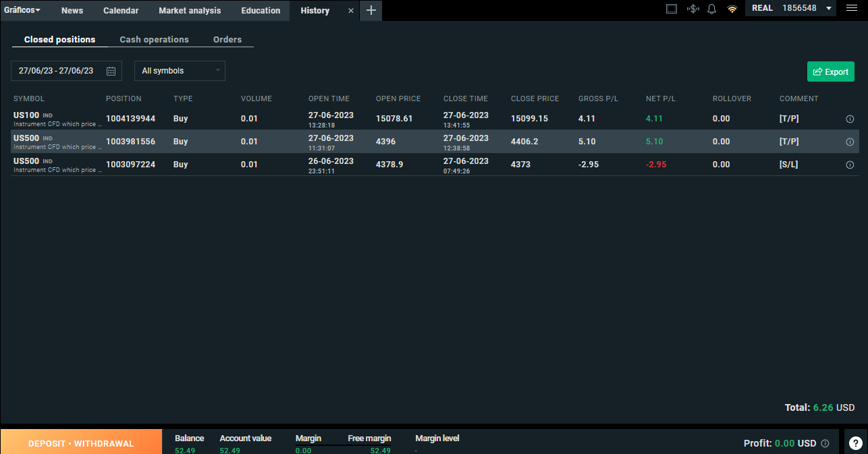Click the Margin level label
This screenshot has width=868, height=454.
[x=437, y=438]
